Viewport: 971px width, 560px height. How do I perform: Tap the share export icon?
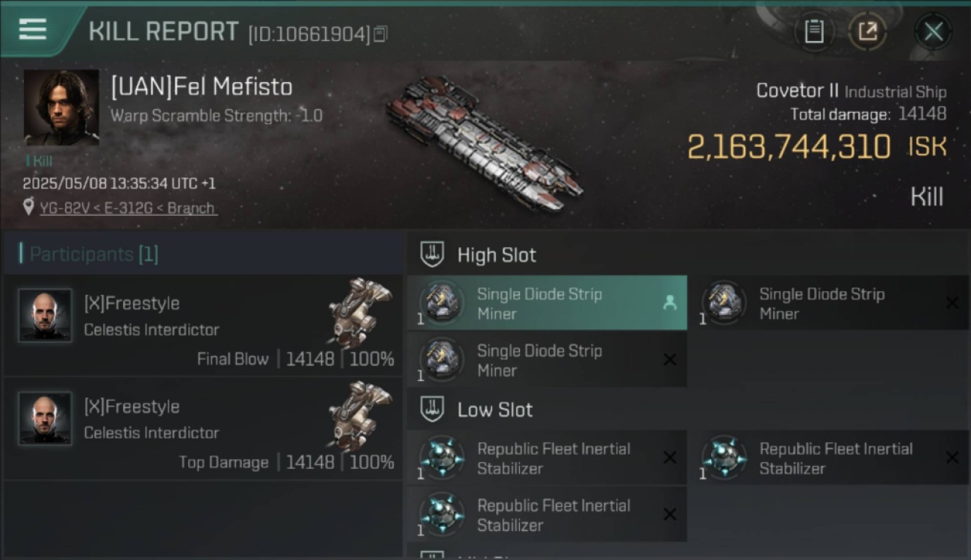[x=867, y=31]
